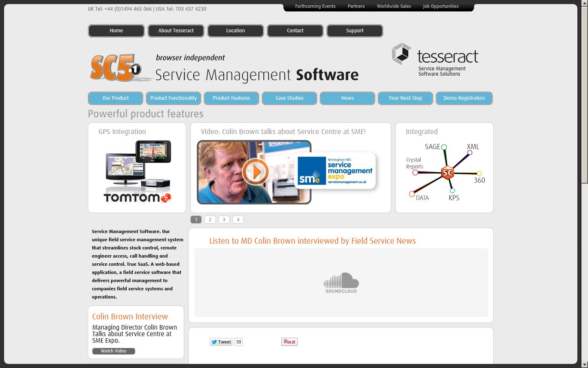Image resolution: width=588 pixels, height=368 pixels.
Task: Switch to slide 2 of carousel
Action: click(210, 220)
